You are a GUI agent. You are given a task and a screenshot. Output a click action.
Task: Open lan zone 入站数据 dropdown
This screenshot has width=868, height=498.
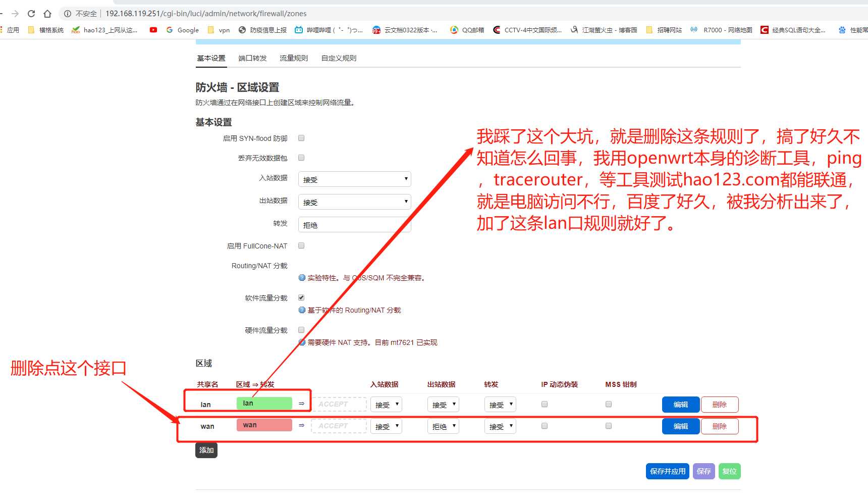(x=386, y=405)
